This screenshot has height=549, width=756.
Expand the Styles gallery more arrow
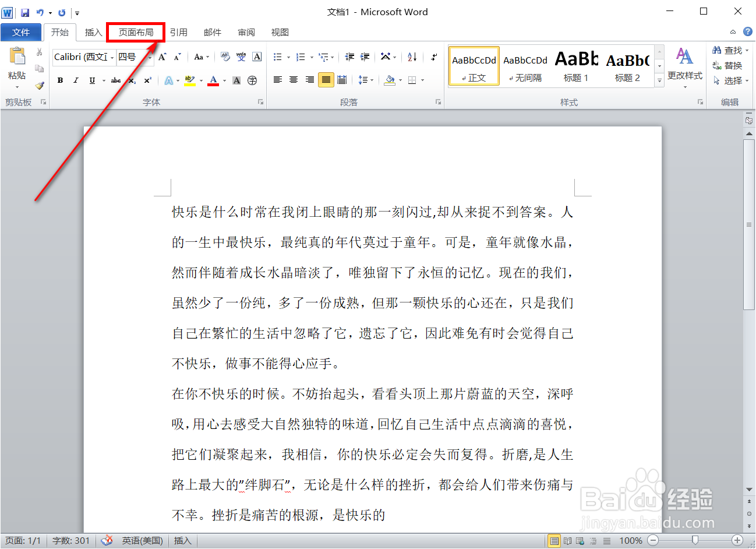659,81
